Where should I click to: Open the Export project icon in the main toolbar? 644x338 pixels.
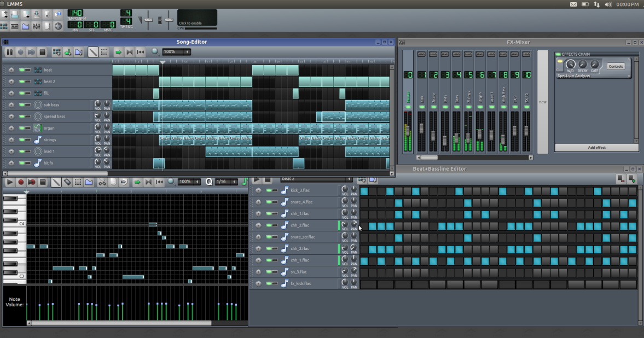(35, 14)
